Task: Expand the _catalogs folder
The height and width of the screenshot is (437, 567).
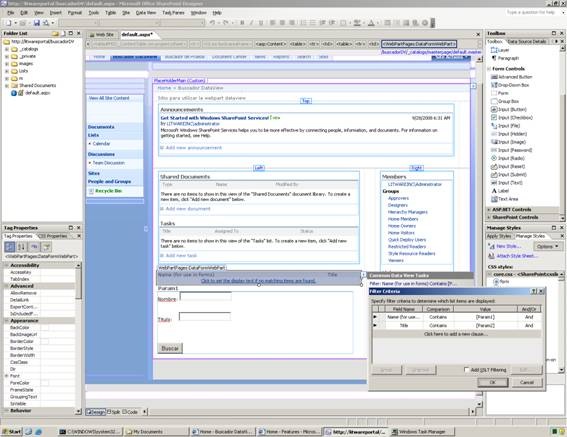Action: click(7, 49)
